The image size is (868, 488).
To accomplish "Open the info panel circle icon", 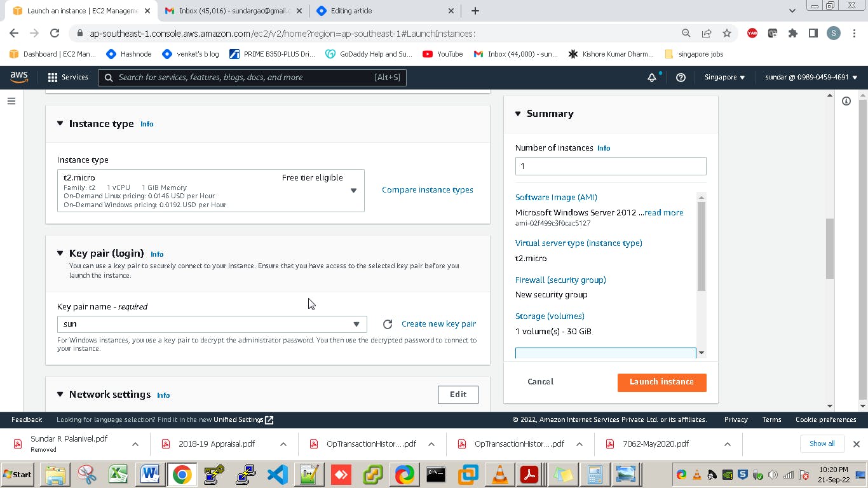I will pyautogui.click(x=846, y=101).
